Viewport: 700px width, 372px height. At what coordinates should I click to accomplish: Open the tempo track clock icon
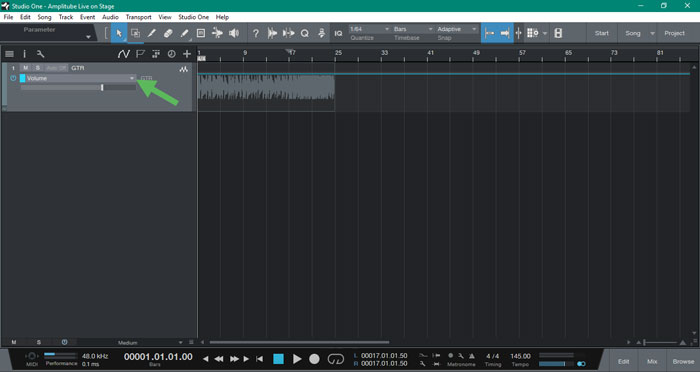pos(171,54)
